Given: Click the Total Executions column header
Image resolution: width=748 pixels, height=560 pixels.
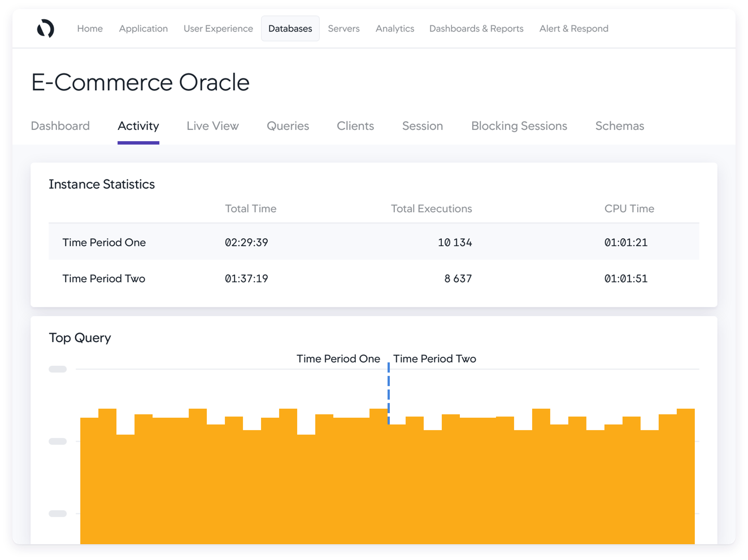Looking at the screenshot, I should 432,209.
